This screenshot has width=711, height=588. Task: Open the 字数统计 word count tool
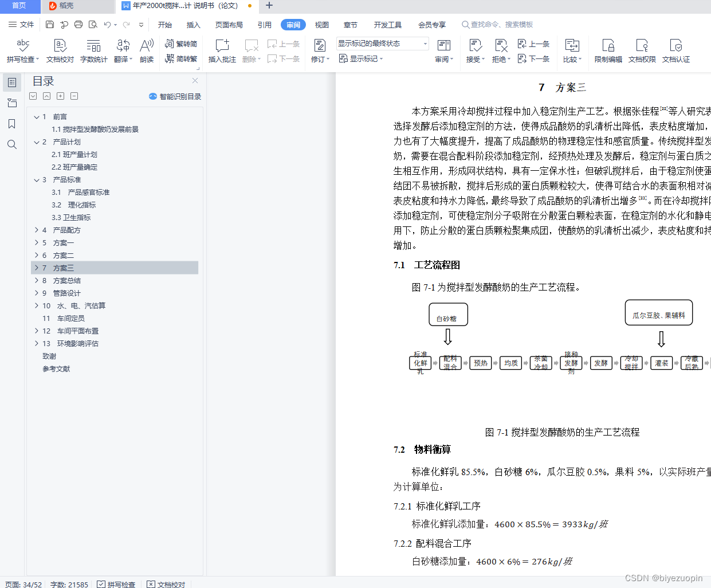(93, 50)
